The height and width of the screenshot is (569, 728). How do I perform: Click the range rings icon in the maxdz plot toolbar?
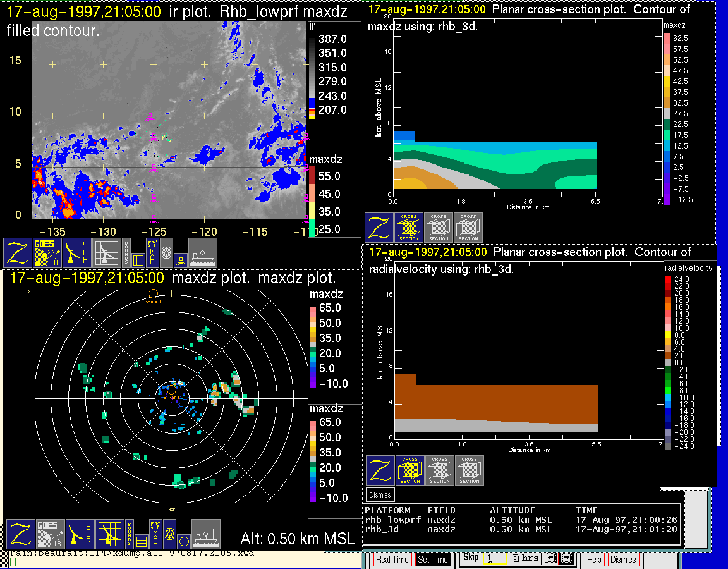(x=169, y=534)
